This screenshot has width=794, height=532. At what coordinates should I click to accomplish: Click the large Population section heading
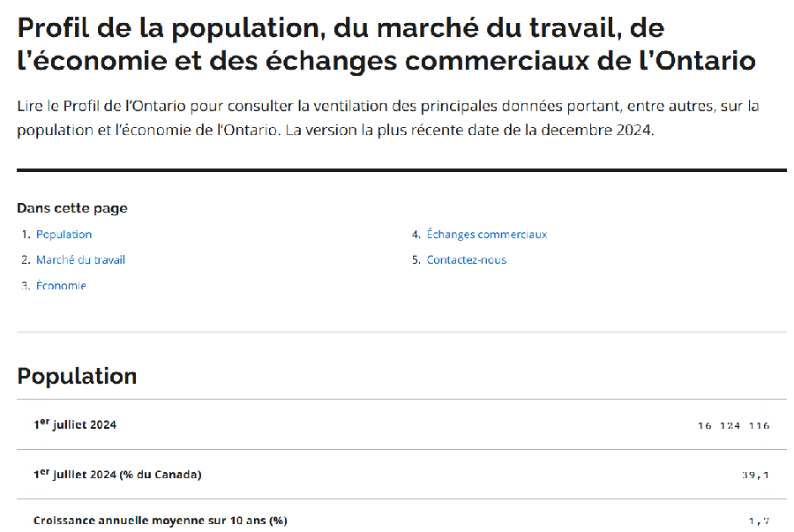point(77,376)
